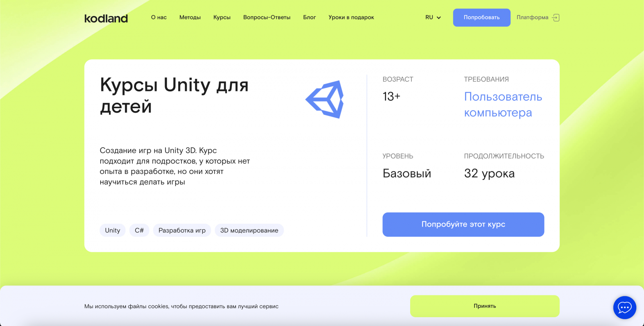Open the 'Блог' menu item

click(310, 17)
